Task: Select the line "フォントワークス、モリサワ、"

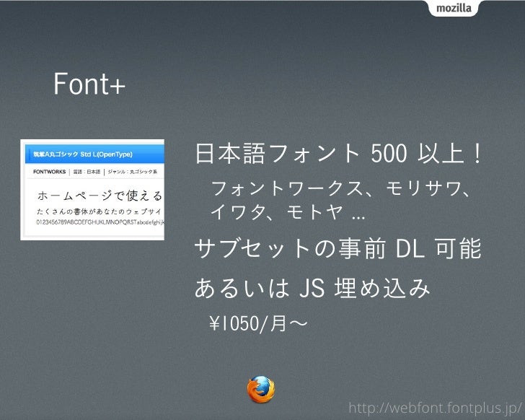Action: coord(341,188)
